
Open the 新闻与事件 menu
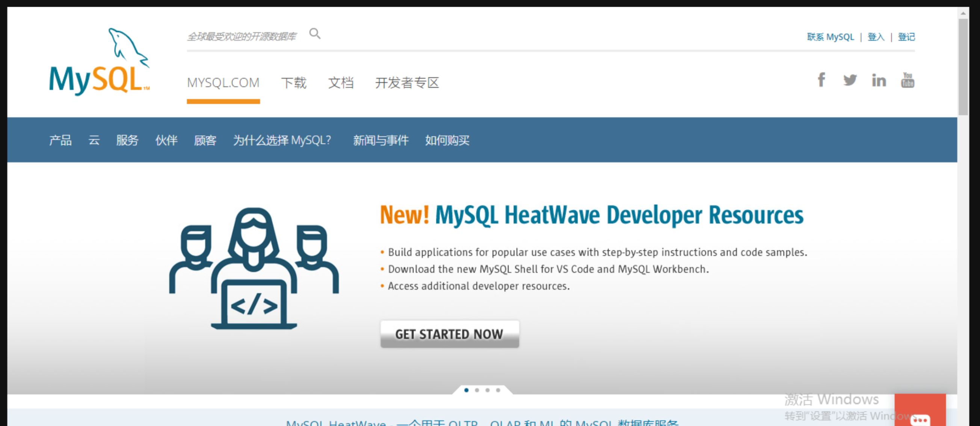pyautogui.click(x=381, y=140)
